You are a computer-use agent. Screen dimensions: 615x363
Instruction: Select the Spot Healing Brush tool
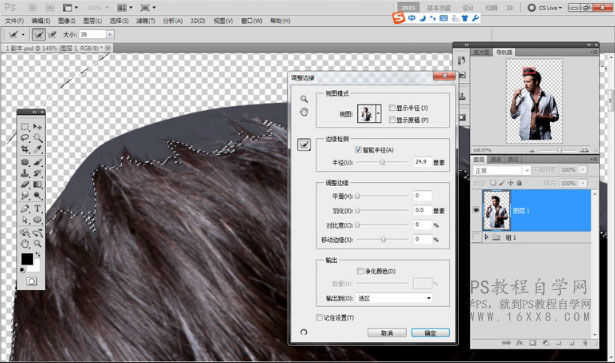pos(25,162)
